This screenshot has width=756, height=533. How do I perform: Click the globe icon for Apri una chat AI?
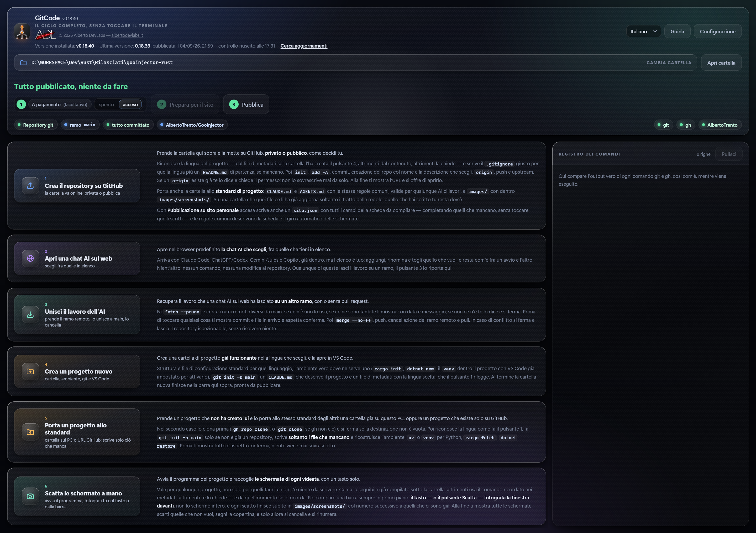[30, 258]
